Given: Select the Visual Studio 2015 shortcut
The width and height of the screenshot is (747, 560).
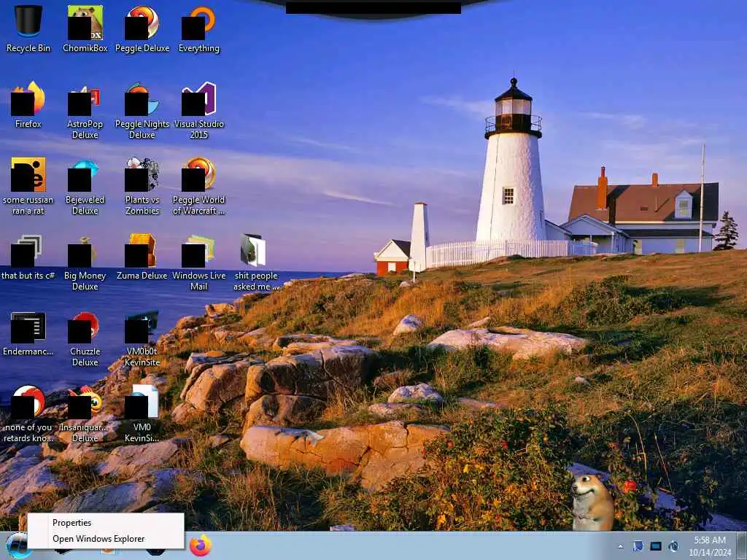Looking at the screenshot, I should [x=198, y=111].
